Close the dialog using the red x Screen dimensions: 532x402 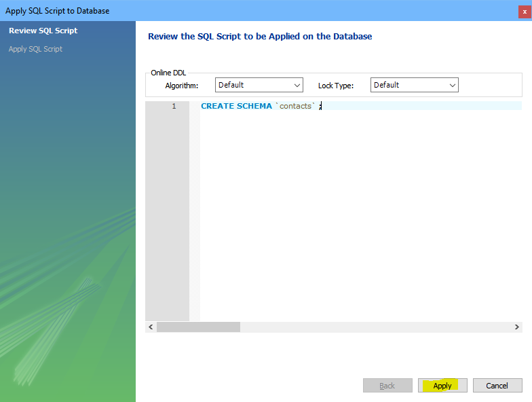point(524,11)
